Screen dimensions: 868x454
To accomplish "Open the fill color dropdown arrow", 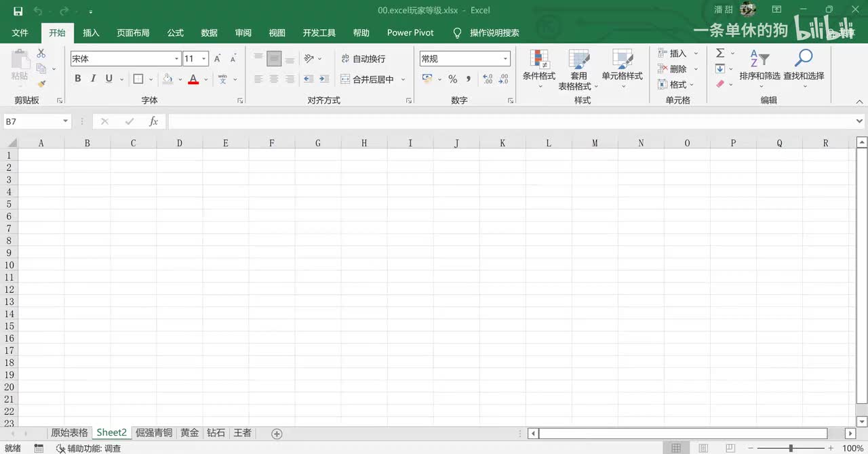I will tap(180, 79).
